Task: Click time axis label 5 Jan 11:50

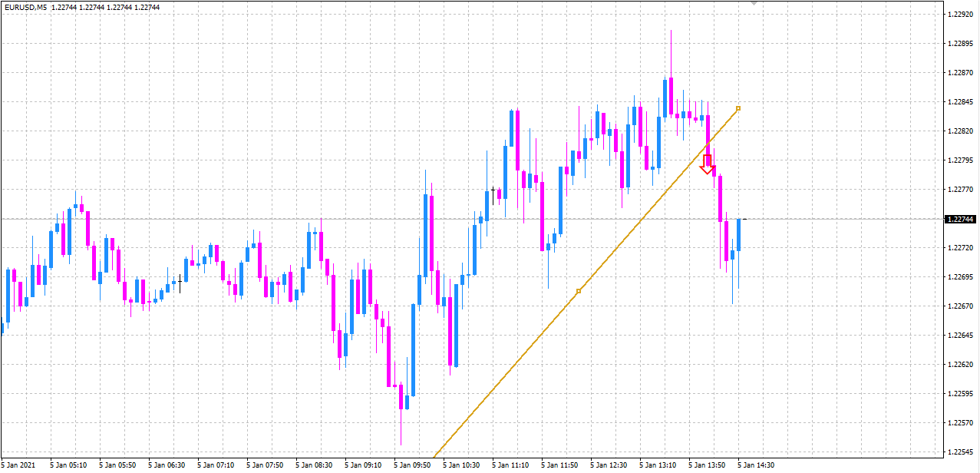Action: 559,465
